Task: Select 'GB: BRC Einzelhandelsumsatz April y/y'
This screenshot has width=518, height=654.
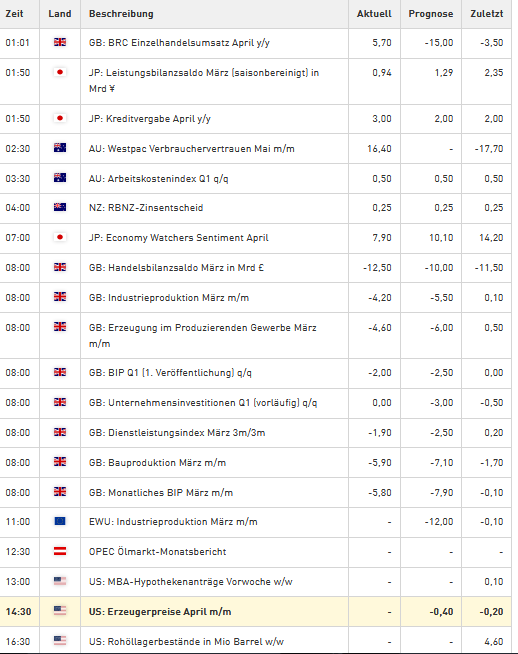Action: [x=179, y=43]
